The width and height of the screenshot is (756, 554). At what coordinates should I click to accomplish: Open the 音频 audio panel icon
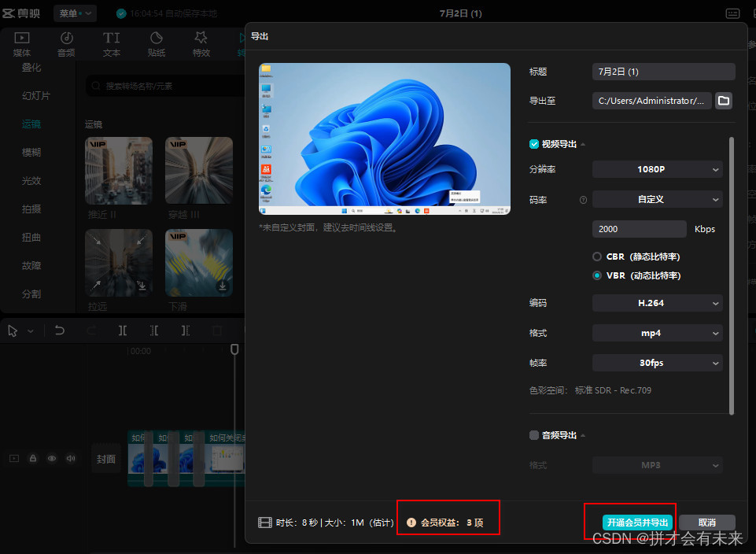tap(67, 38)
